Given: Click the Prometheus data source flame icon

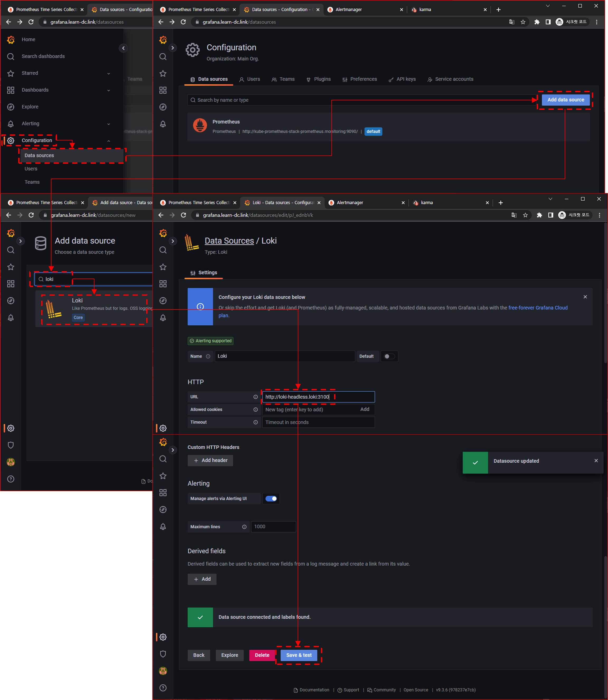Looking at the screenshot, I should [x=200, y=126].
